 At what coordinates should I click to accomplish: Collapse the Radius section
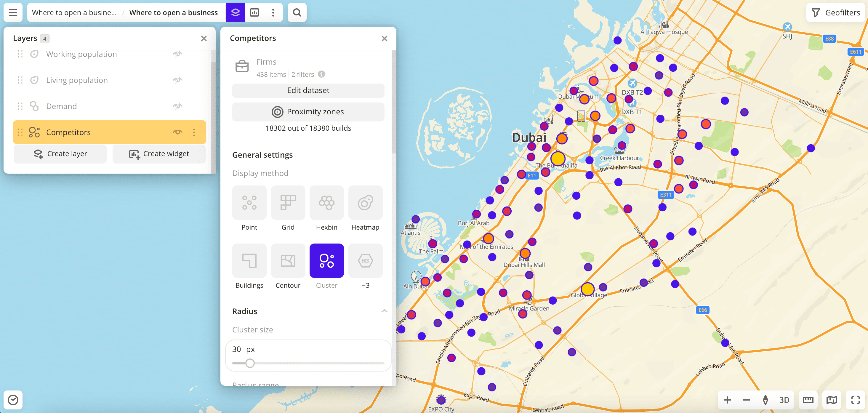384,311
